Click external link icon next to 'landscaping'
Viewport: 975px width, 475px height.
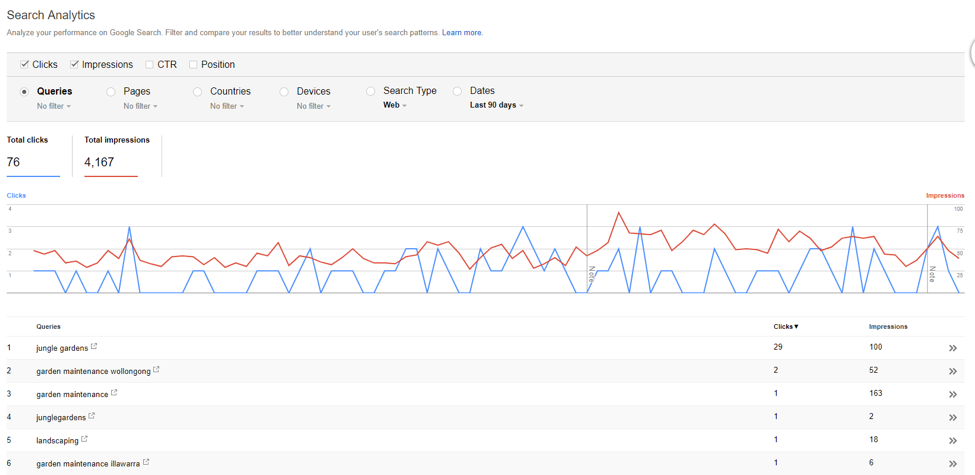[85, 439]
